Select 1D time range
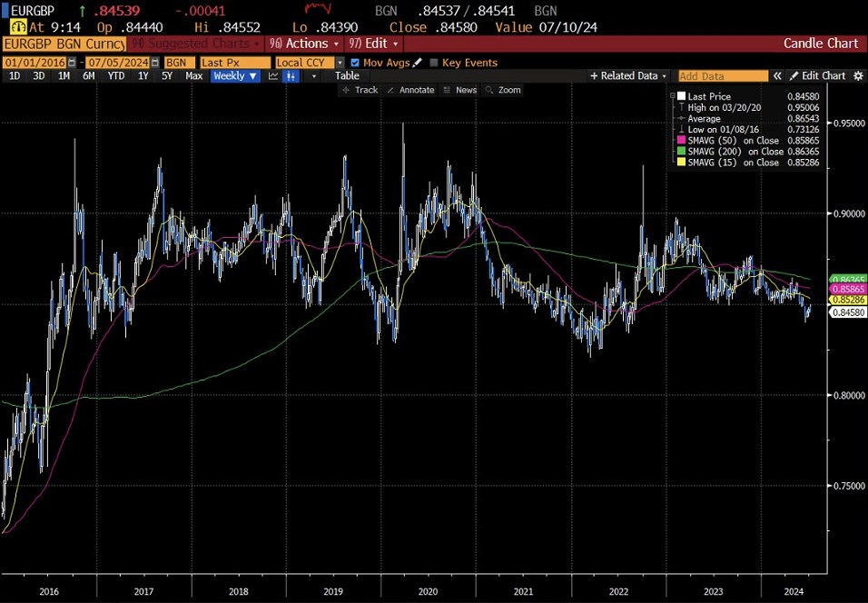Image resolution: width=868 pixels, height=603 pixels. tap(15, 76)
